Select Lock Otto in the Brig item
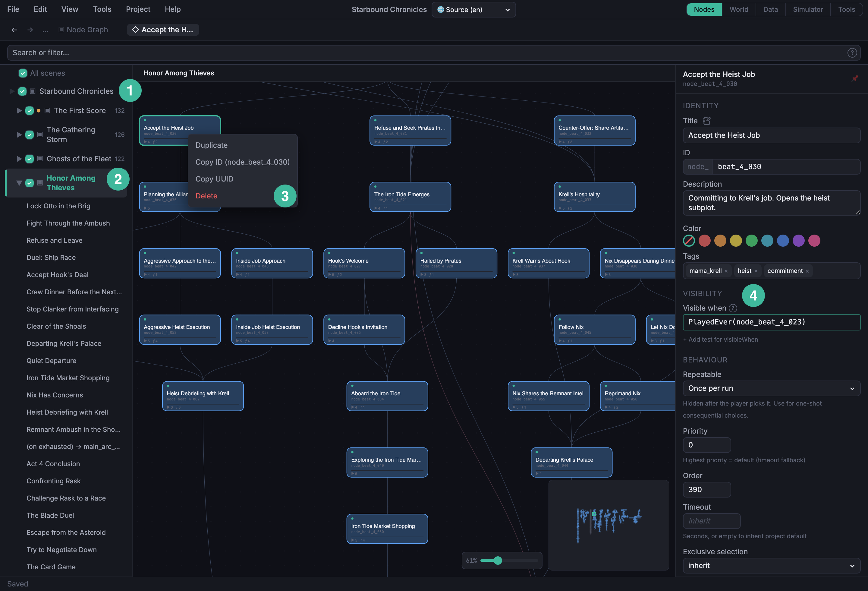Screen dimensions: 868x591 (58, 206)
